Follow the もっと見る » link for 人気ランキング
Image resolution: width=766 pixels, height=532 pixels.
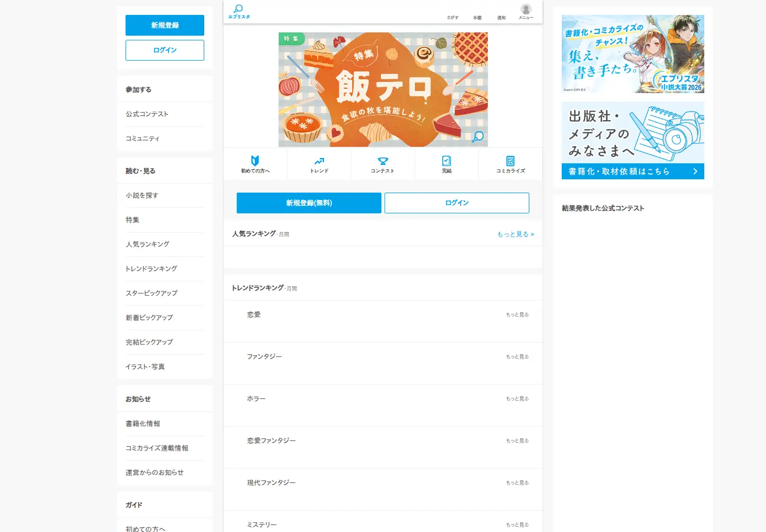point(516,234)
